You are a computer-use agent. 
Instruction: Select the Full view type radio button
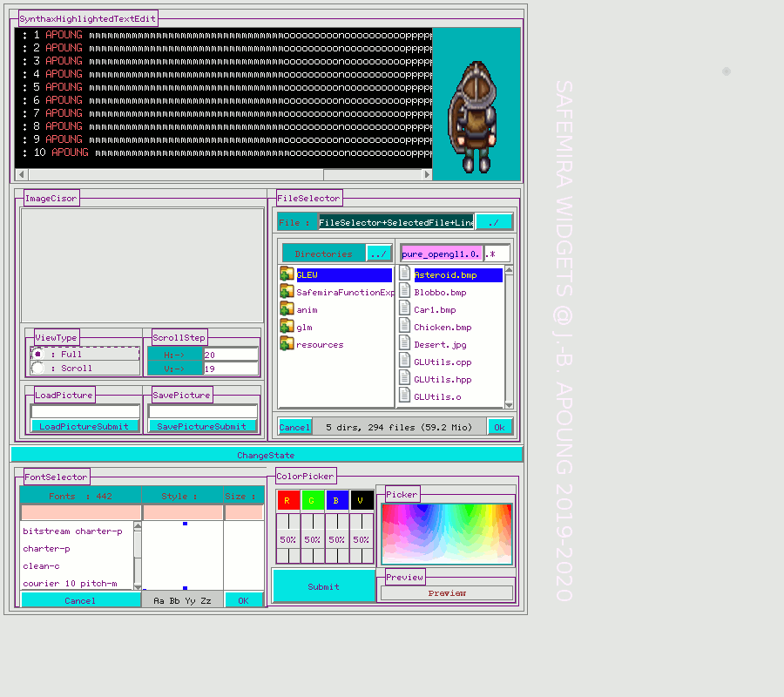tap(37, 354)
